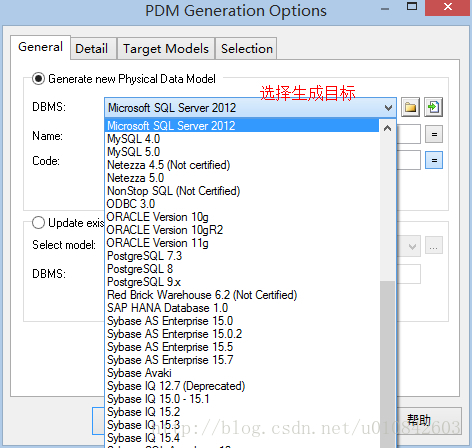Image resolution: width=472 pixels, height=448 pixels.
Task: Choose Sybase AS Enterprise 15.5
Action: (x=242, y=347)
